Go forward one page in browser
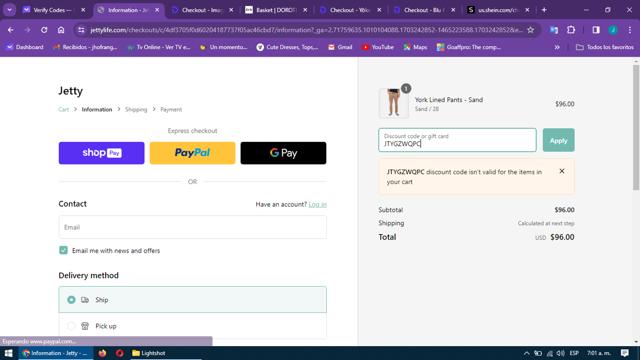 click(x=27, y=30)
